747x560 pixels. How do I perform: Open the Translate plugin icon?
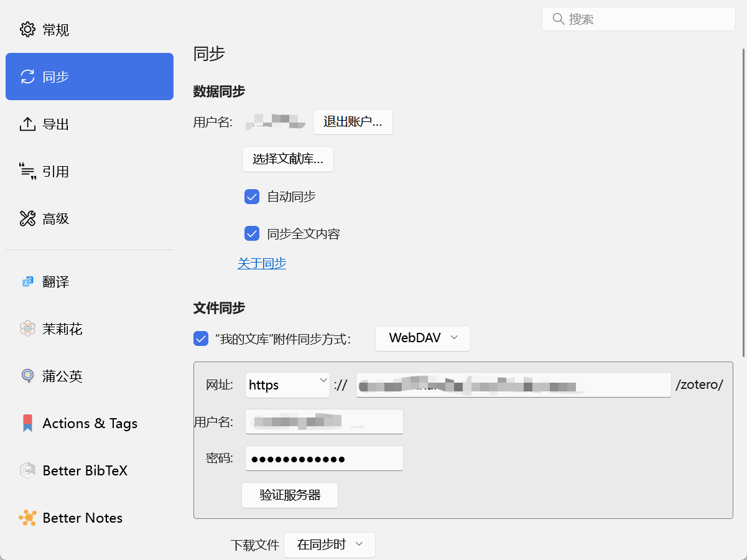tap(27, 282)
